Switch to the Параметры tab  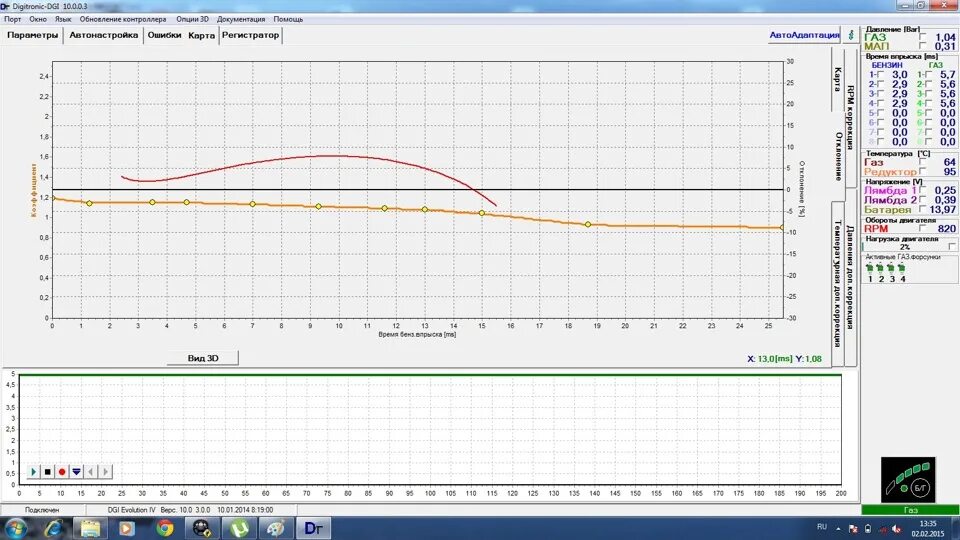click(x=32, y=35)
